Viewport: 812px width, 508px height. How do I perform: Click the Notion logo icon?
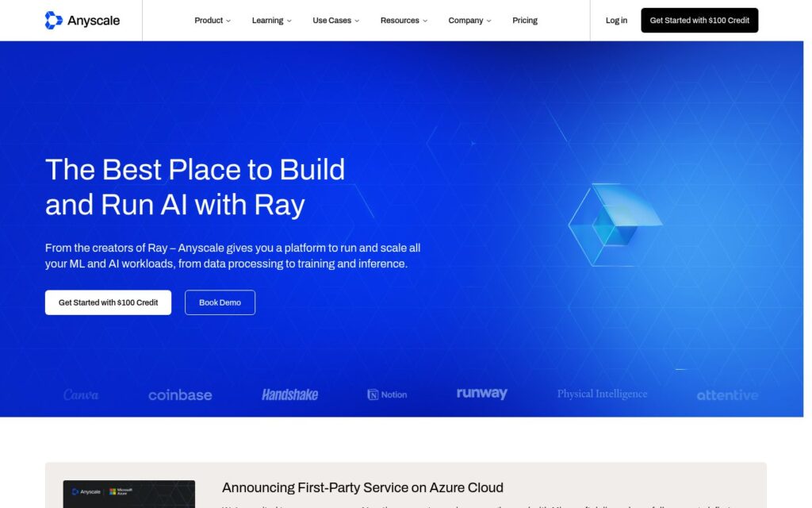(373, 394)
